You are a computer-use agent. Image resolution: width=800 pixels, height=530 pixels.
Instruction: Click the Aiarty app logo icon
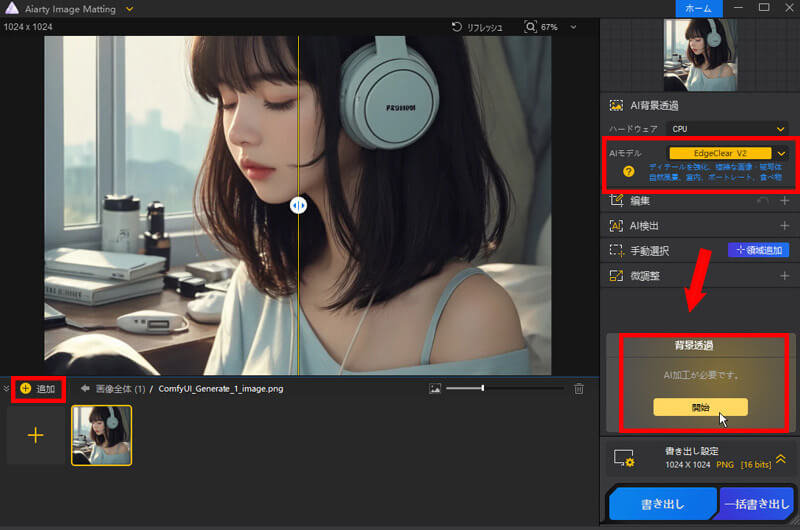(x=12, y=8)
